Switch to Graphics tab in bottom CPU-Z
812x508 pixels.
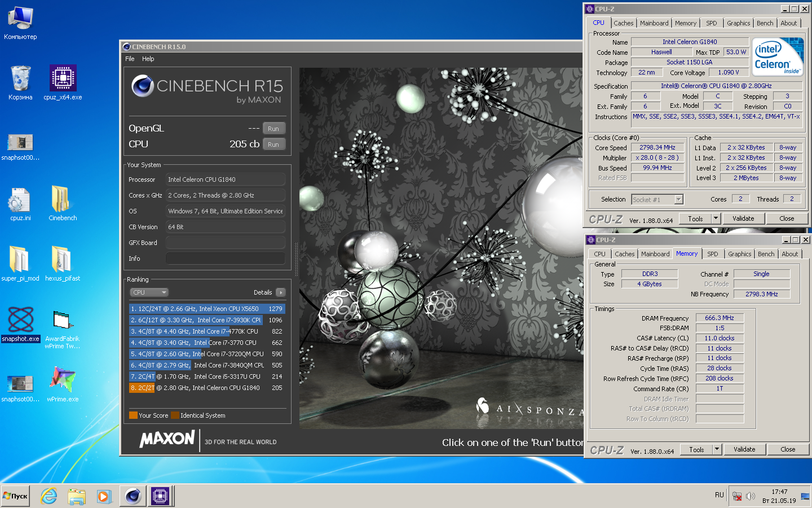739,254
